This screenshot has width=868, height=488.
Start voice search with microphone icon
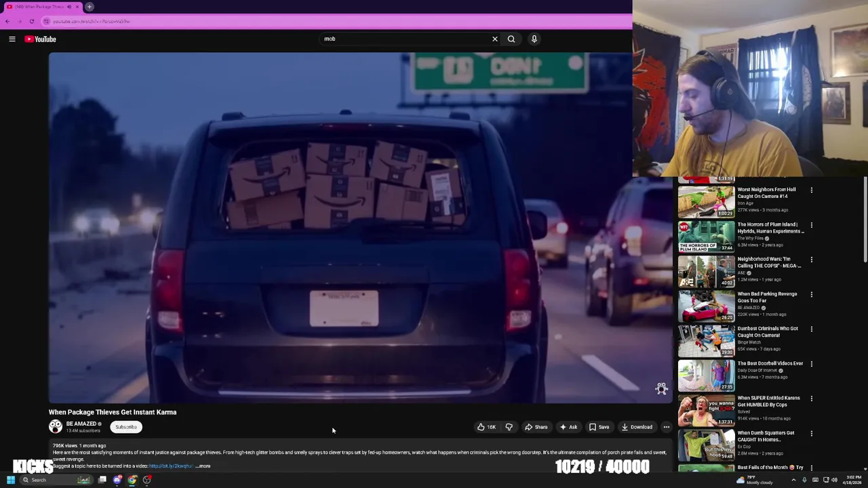point(534,39)
